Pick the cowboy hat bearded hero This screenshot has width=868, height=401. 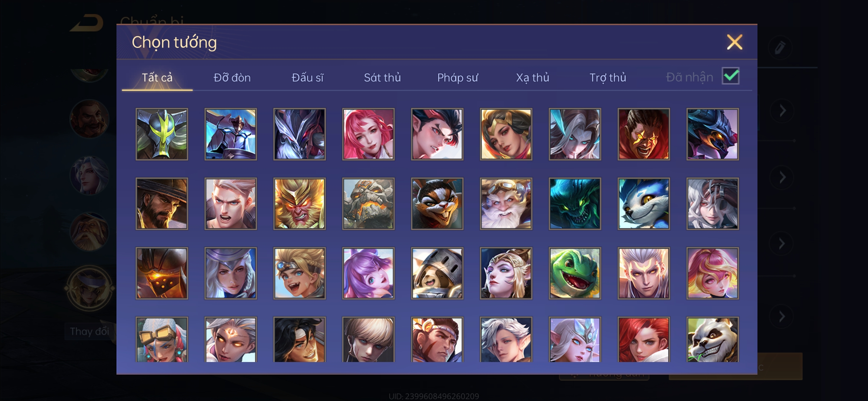162,203
